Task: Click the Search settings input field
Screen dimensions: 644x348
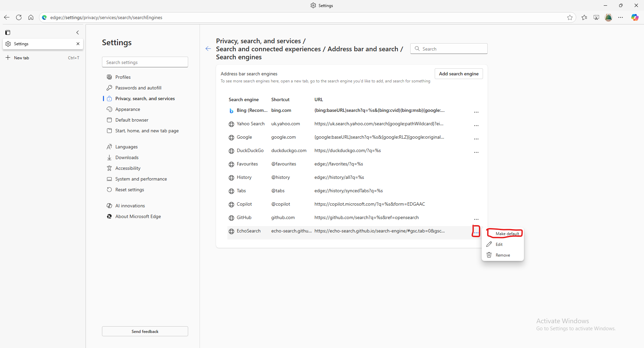Action: pos(145,62)
